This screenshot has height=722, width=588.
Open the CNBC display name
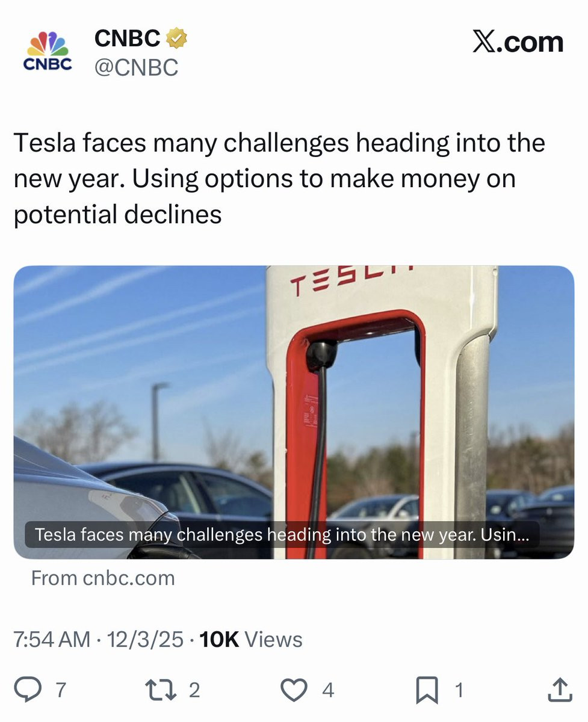click(x=127, y=39)
